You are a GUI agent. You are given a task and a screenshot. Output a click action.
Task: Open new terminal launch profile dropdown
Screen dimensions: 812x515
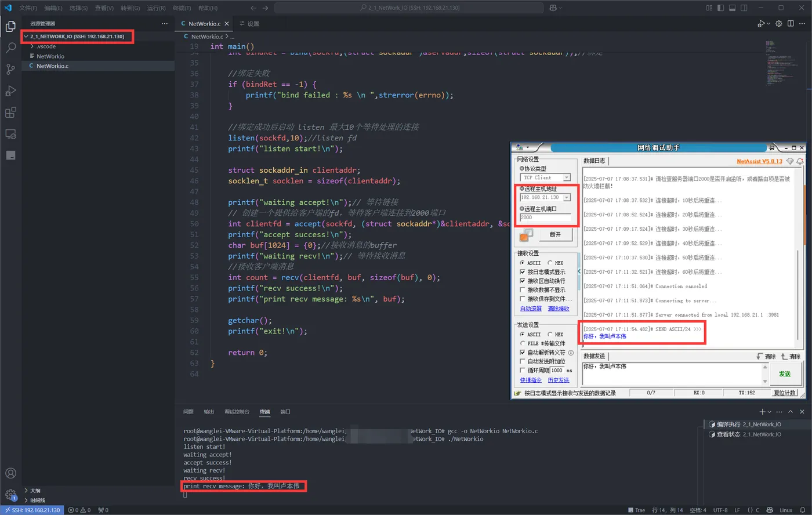coord(770,411)
